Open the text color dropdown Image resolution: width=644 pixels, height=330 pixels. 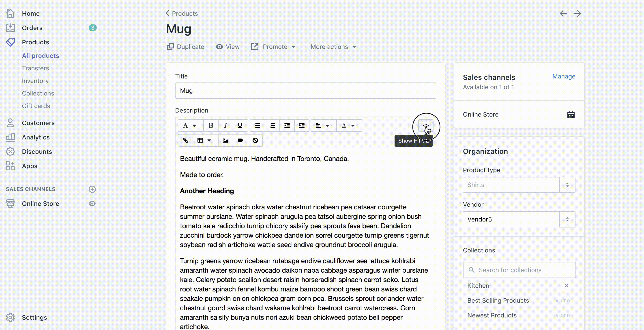tap(348, 126)
